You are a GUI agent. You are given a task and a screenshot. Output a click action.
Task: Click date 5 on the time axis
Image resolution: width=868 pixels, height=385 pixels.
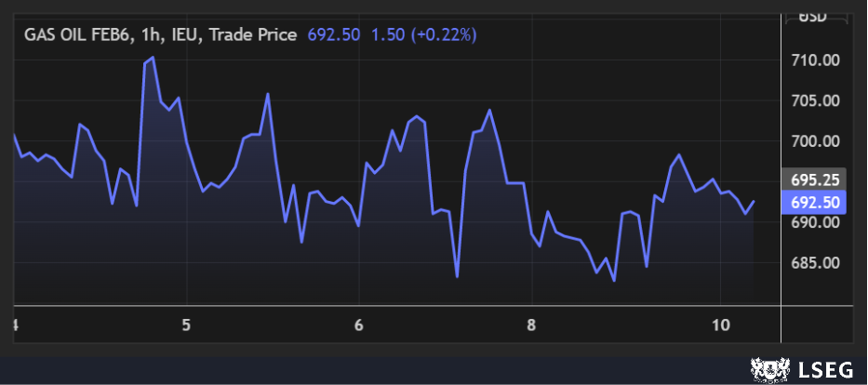(x=187, y=325)
